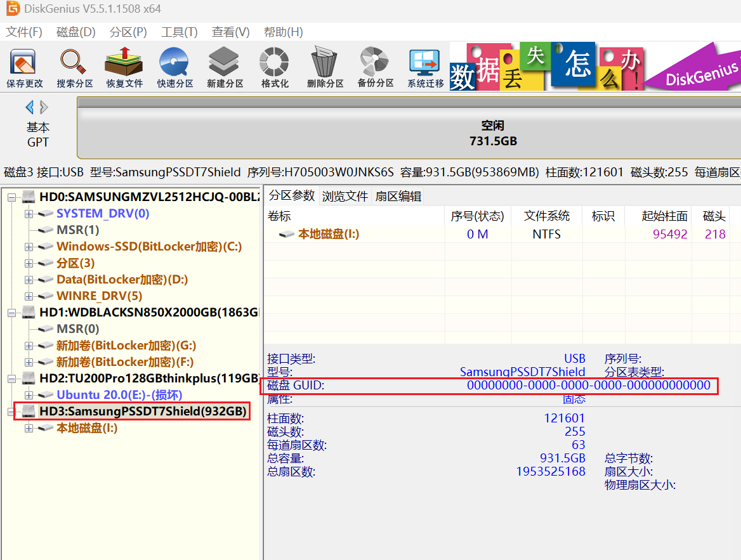Expand the WINRE_DRV(5) tree node
The height and width of the screenshot is (560, 741).
pos(29,296)
